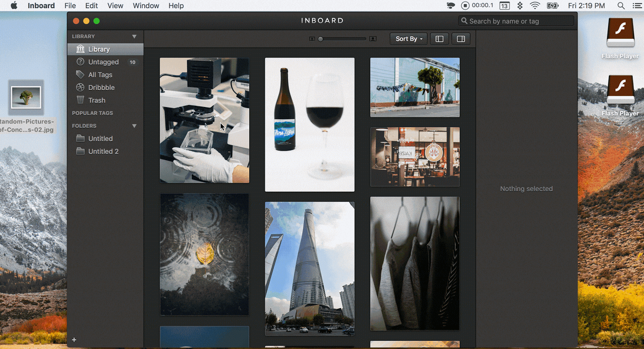Click the screen recording stop icon

point(465,5)
